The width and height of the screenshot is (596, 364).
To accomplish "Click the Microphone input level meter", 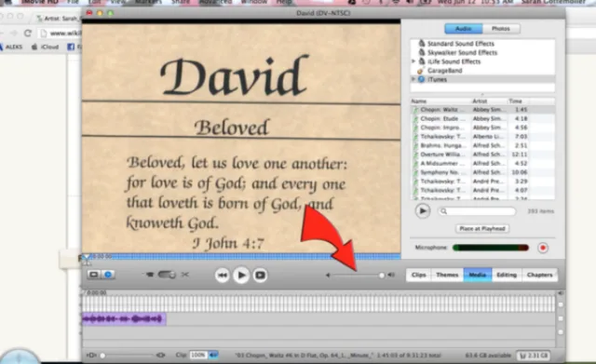I will tap(491, 248).
